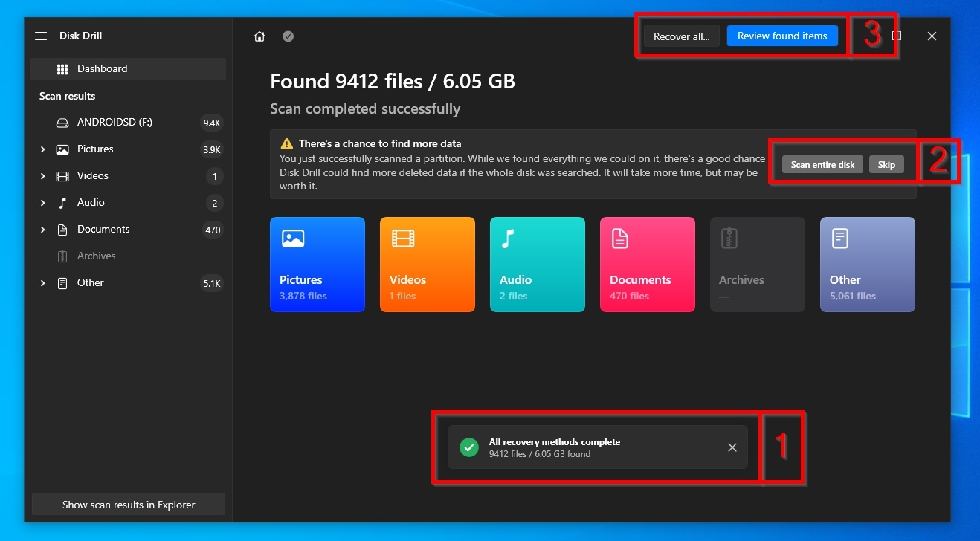
Task: Open the Videos 1 files card
Action: pyautogui.click(x=428, y=265)
